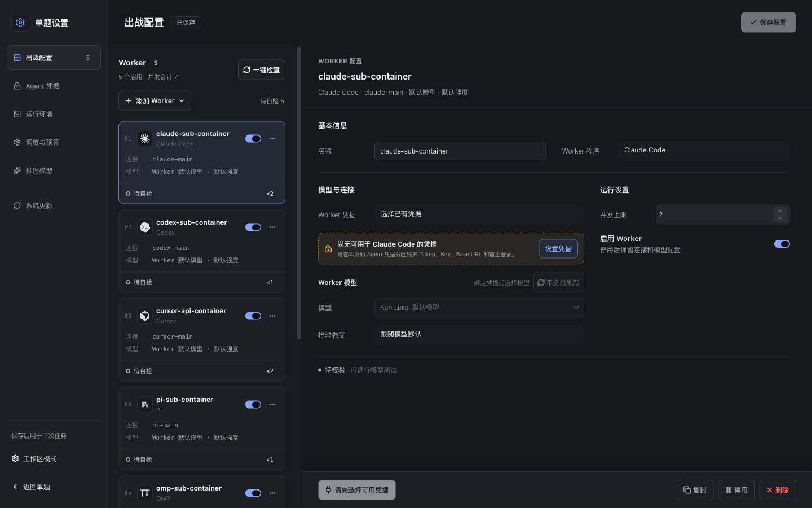This screenshot has height=508, width=812.
Task: Click cursor-main connection value
Action: (173, 337)
